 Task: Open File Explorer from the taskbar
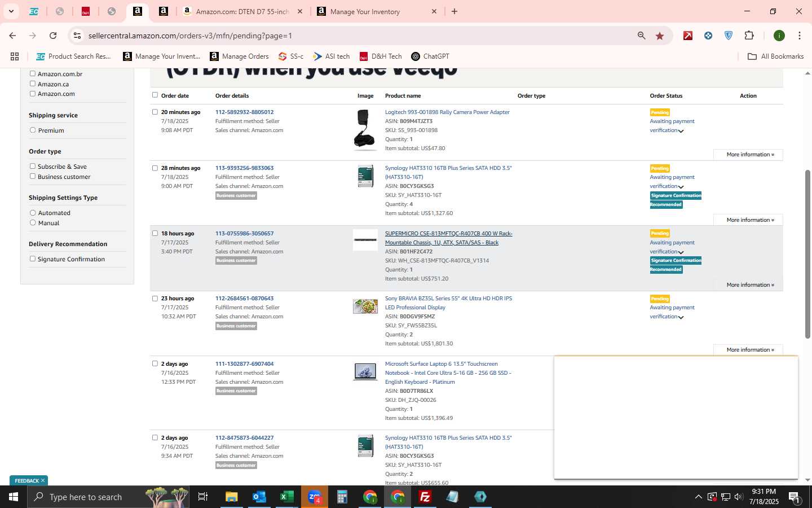pyautogui.click(x=231, y=497)
